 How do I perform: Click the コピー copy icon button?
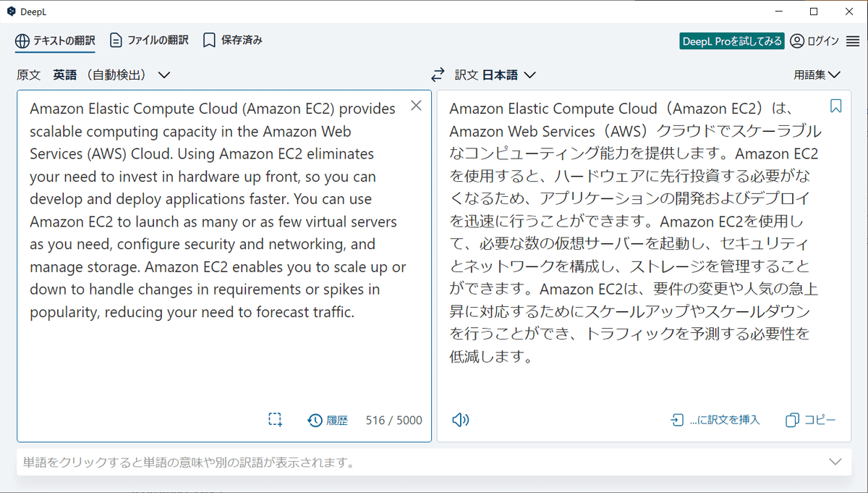coord(793,420)
